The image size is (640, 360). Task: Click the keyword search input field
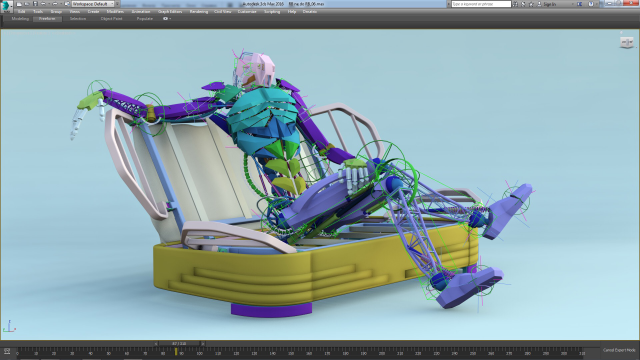pos(481,4)
